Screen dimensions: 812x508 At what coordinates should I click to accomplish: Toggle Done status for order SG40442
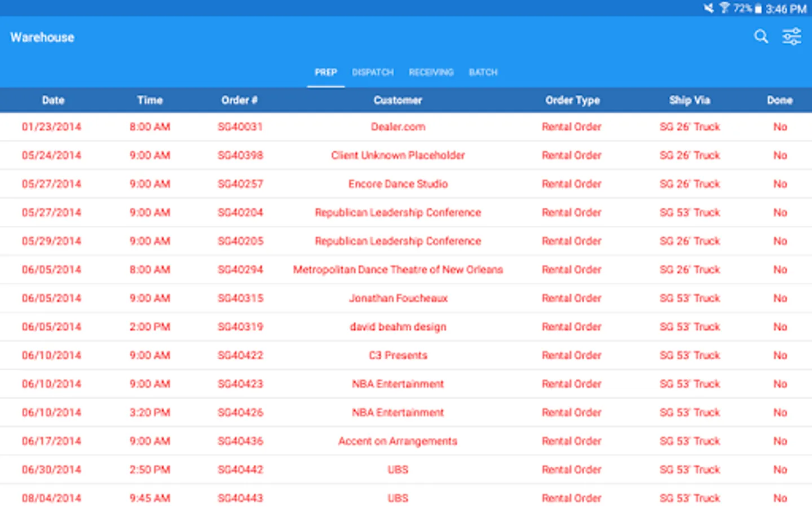[x=780, y=469]
